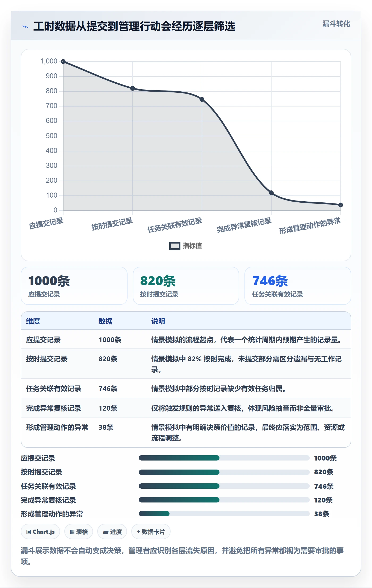Click the chart data point for 任务关联有效记录

(x=202, y=99)
